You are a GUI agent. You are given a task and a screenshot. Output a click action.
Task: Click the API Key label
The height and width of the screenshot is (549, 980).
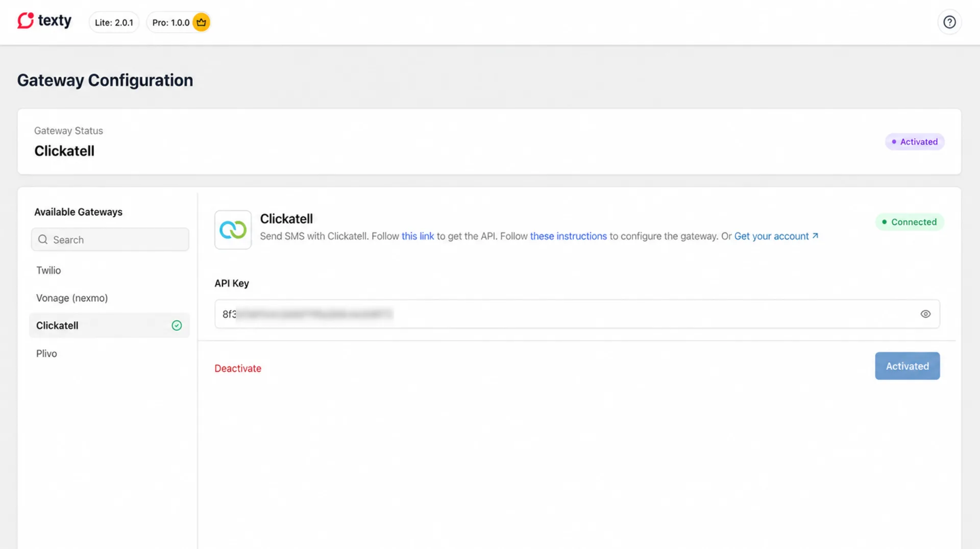coord(232,283)
